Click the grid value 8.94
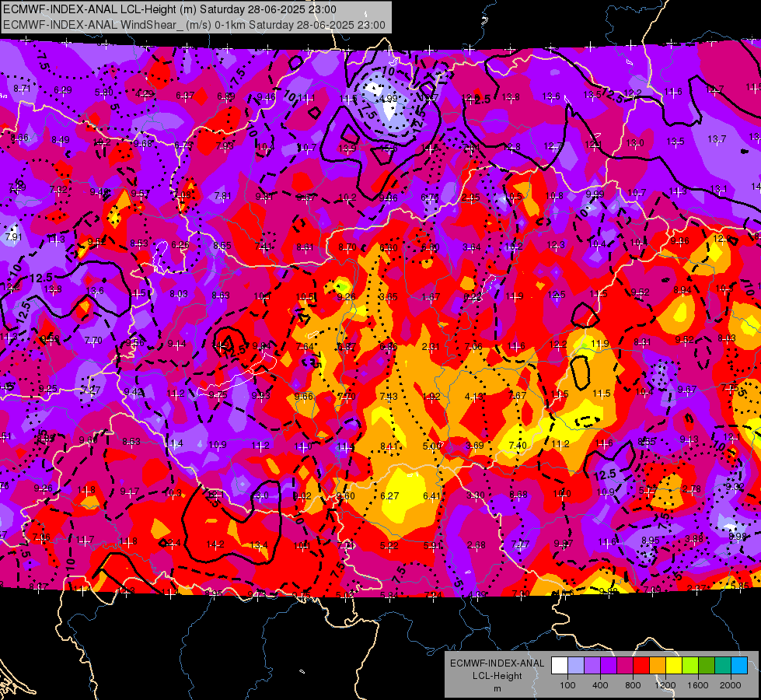Viewport: 761px width, 700px height. 682,290
